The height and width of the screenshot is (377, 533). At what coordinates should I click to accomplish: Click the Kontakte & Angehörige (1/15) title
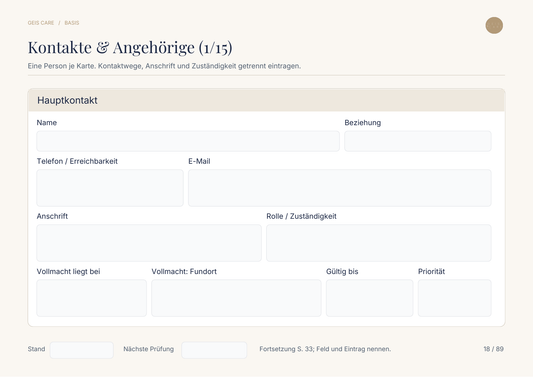pos(130,48)
